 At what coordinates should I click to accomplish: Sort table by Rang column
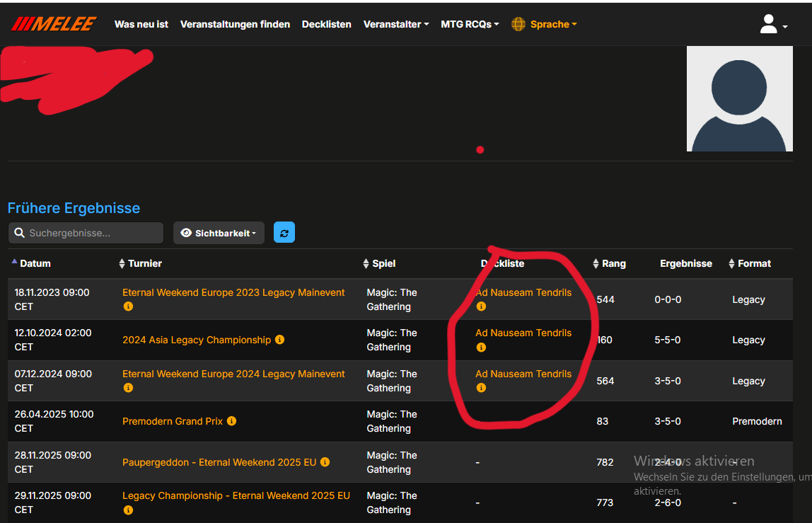610,263
